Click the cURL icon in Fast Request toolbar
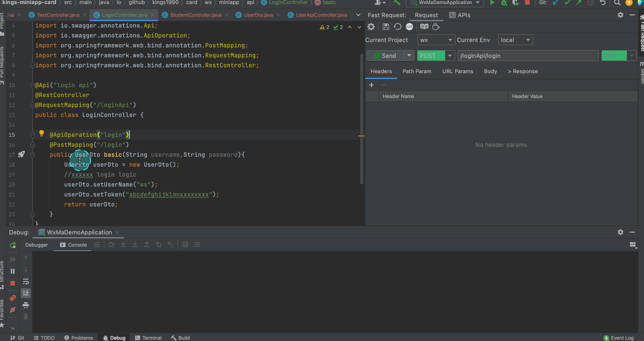 (409, 27)
